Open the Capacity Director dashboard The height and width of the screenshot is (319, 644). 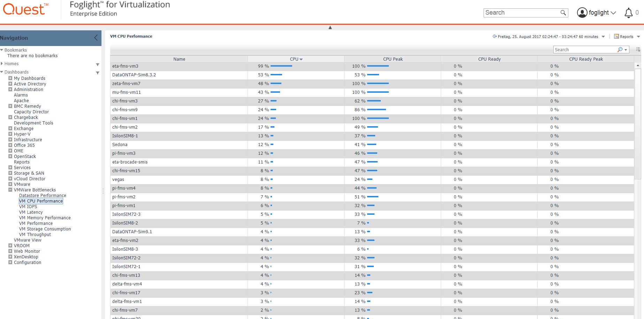(31, 112)
